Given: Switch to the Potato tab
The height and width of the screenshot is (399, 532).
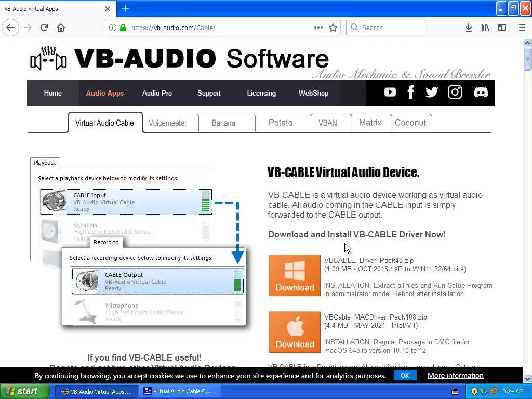Looking at the screenshot, I should (281, 123).
